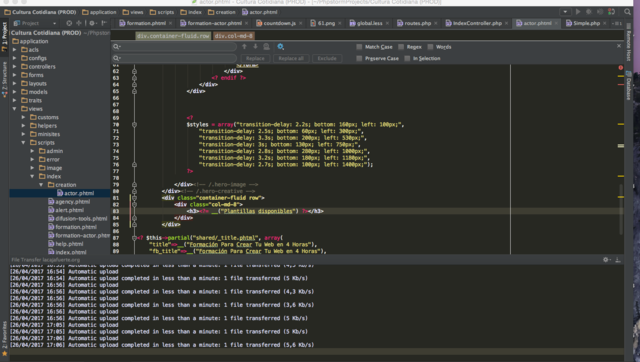Jump to previous occurrence with up arrow

click(244, 47)
